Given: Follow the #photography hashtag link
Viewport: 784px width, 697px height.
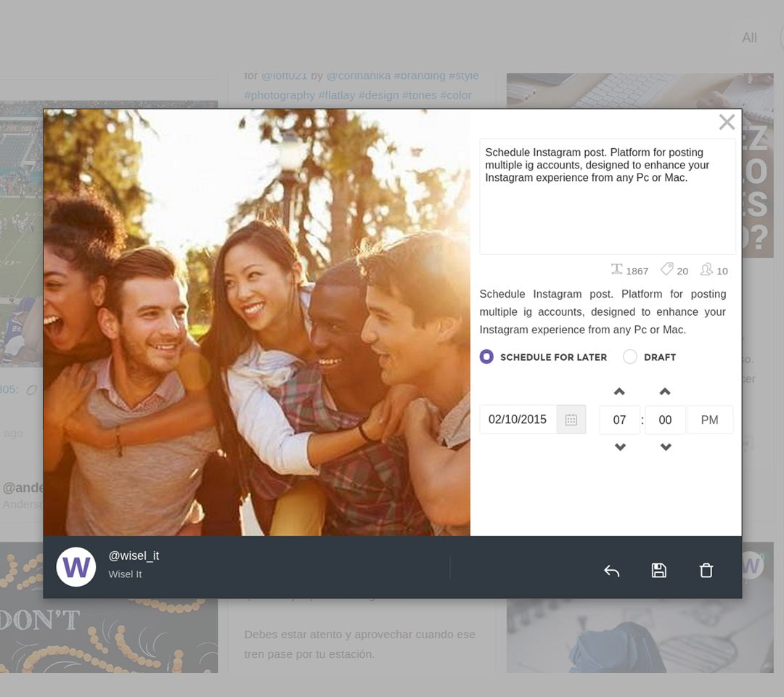Looking at the screenshot, I should [280, 94].
